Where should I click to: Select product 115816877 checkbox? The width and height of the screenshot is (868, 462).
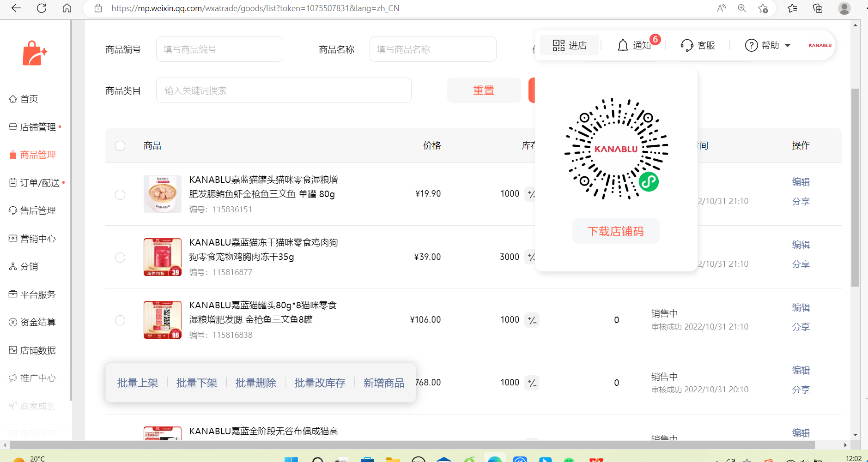[x=120, y=257]
